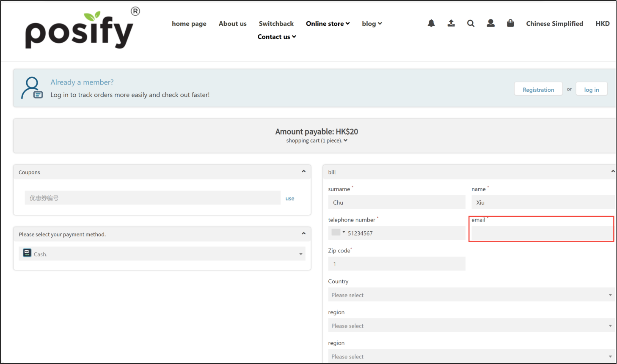Click the email input field
The width and height of the screenshot is (617, 364).
pyautogui.click(x=542, y=233)
